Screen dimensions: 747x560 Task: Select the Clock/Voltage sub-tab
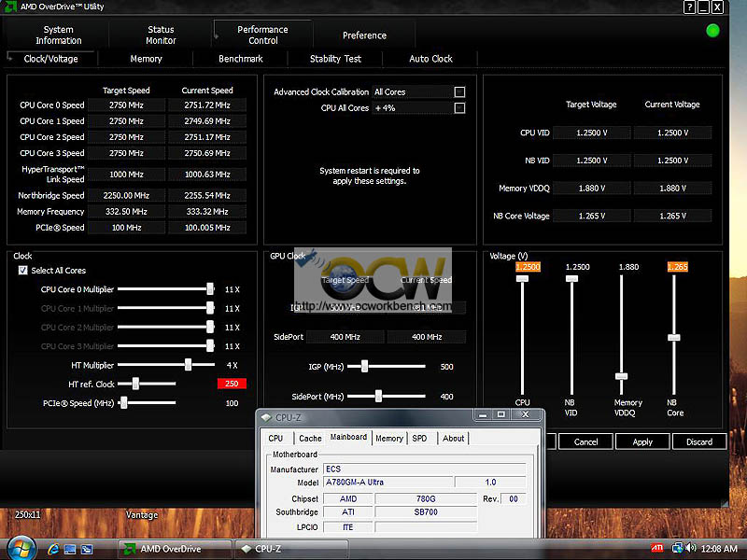point(51,59)
